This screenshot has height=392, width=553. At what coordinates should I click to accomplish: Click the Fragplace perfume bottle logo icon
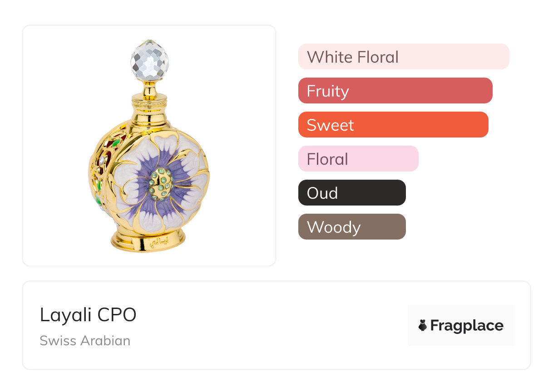click(x=423, y=325)
